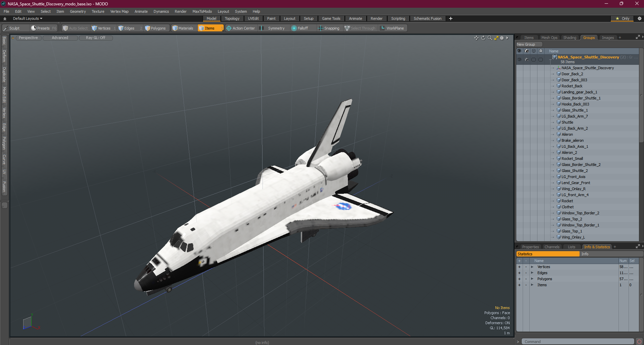Collapse the NASA_Space_Shuttle_Discovery group tree
This screenshot has width=644, height=345.
pos(550,59)
